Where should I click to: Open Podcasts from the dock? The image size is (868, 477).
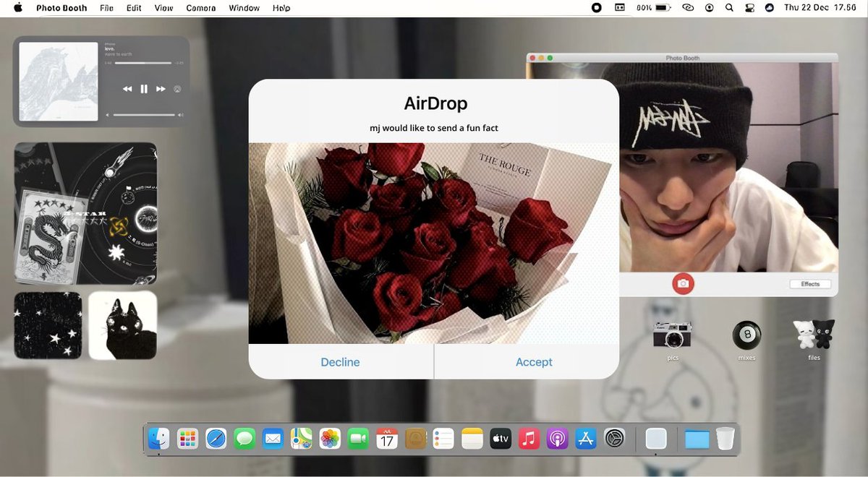point(558,438)
